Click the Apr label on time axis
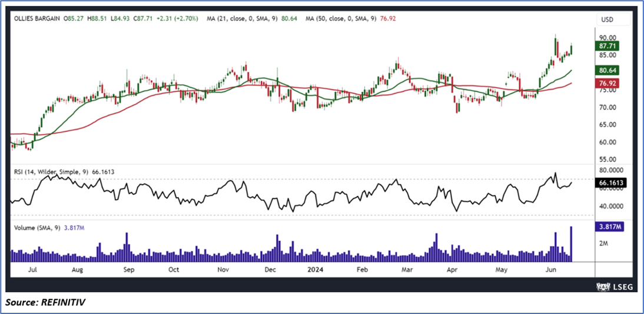The width and height of the screenshot is (644, 314). click(452, 270)
